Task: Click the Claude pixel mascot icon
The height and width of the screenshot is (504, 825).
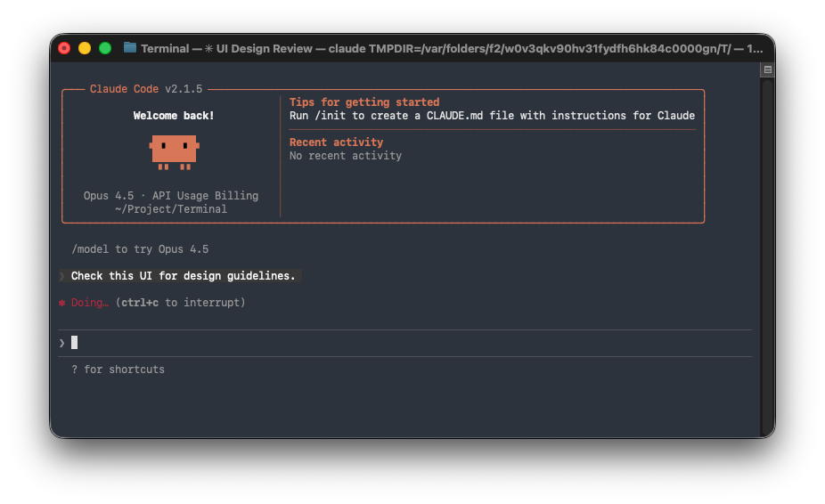Action: [x=174, y=152]
